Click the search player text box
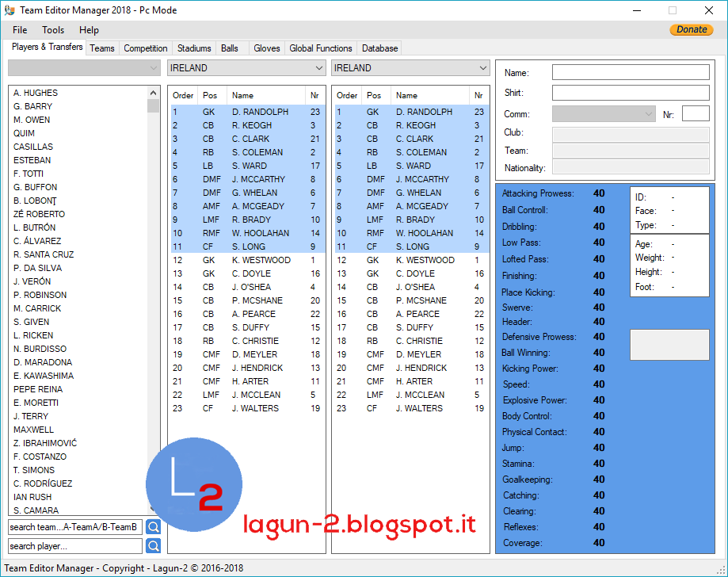 click(75, 546)
